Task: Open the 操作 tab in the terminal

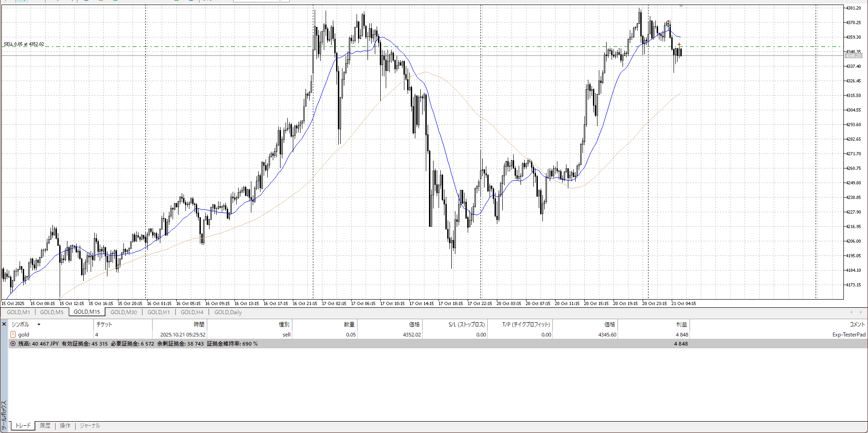Action: pos(65,426)
